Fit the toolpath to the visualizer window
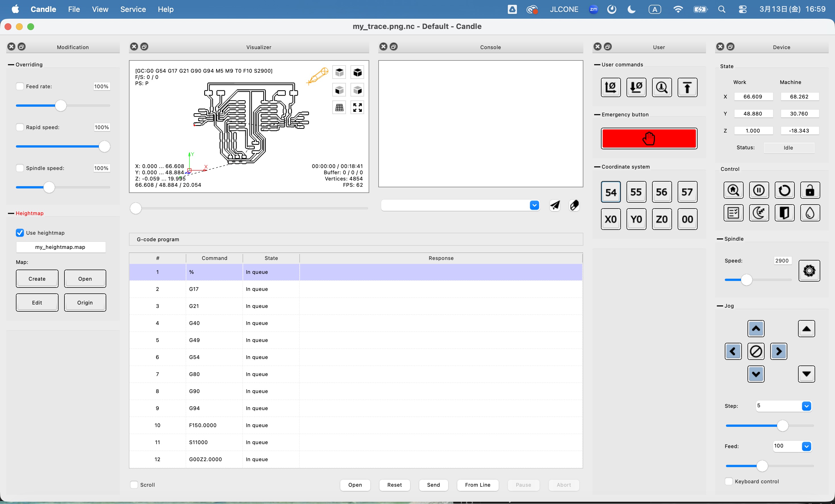Screen dimensions: 835x504 pyautogui.click(x=357, y=107)
